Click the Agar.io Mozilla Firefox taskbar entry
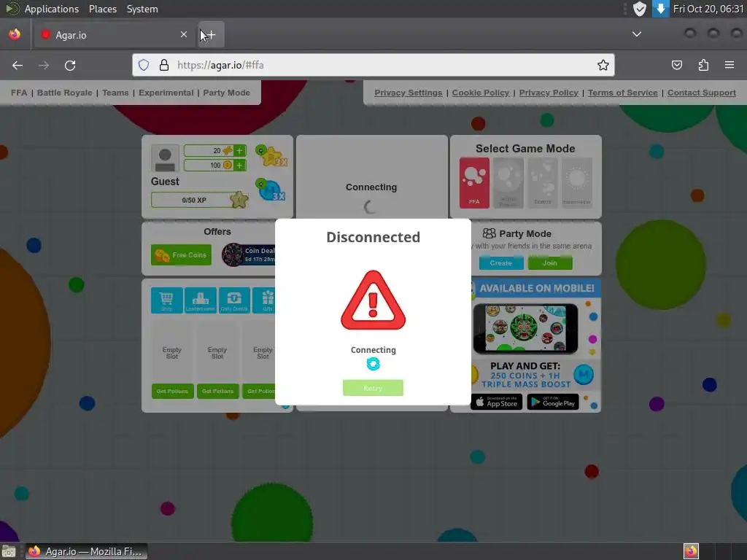This screenshot has height=560, width=747. tap(87, 551)
